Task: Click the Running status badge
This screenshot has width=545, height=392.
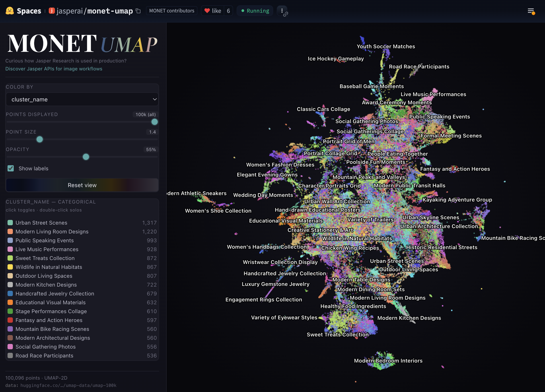Action: (255, 11)
